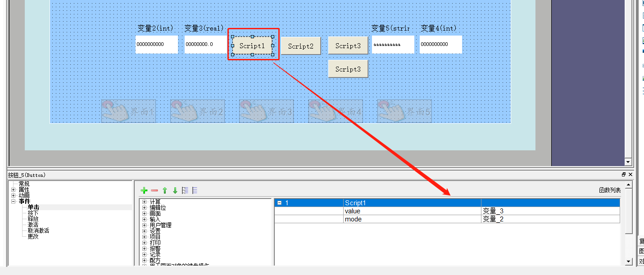Click the mode parameter name cell
Viewport: 644px width, 275px height.
tap(412, 219)
